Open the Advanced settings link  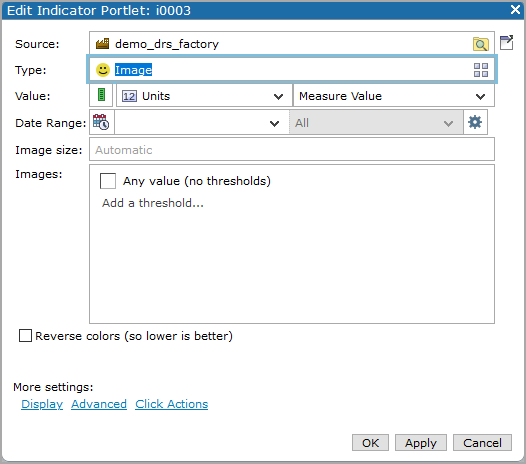99,404
